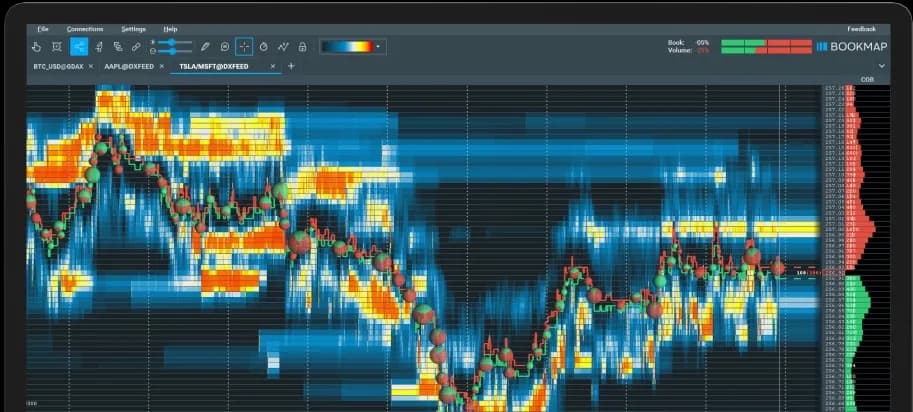Image resolution: width=913 pixels, height=412 pixels.
Task: Toggle the crosshair cursor mode
Action: 244,46
